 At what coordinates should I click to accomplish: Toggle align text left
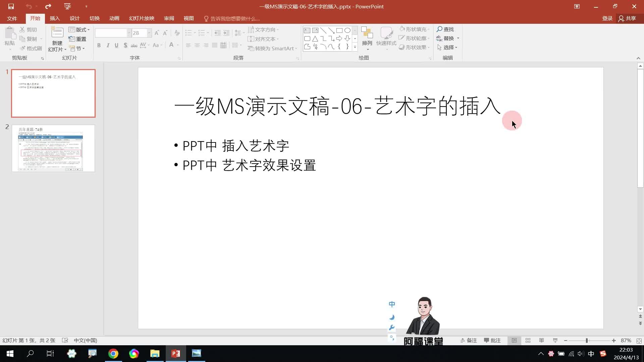pyautogui.click(x=188, y=45)
